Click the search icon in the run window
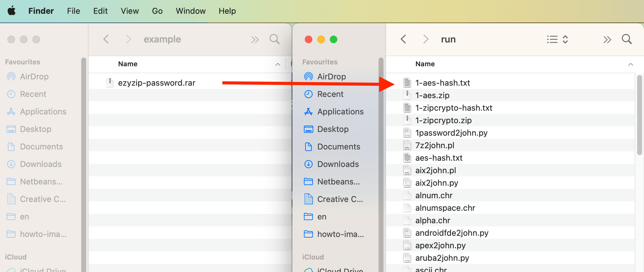 pos(627,39)
